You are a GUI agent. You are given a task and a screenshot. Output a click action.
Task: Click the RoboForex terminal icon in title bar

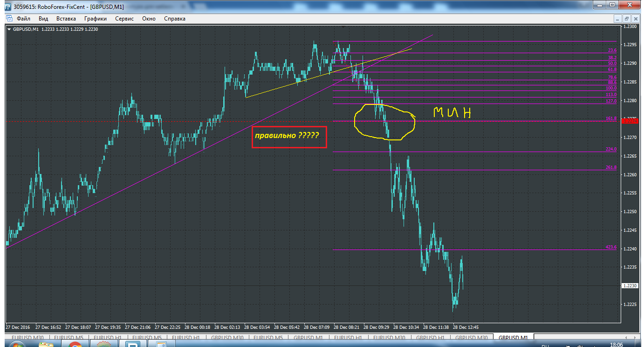tap(8, 7)
